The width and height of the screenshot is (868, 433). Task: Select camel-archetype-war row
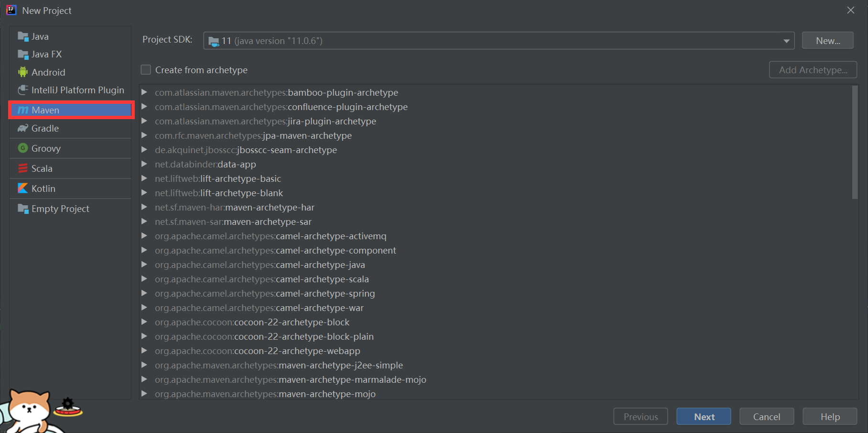495,308
